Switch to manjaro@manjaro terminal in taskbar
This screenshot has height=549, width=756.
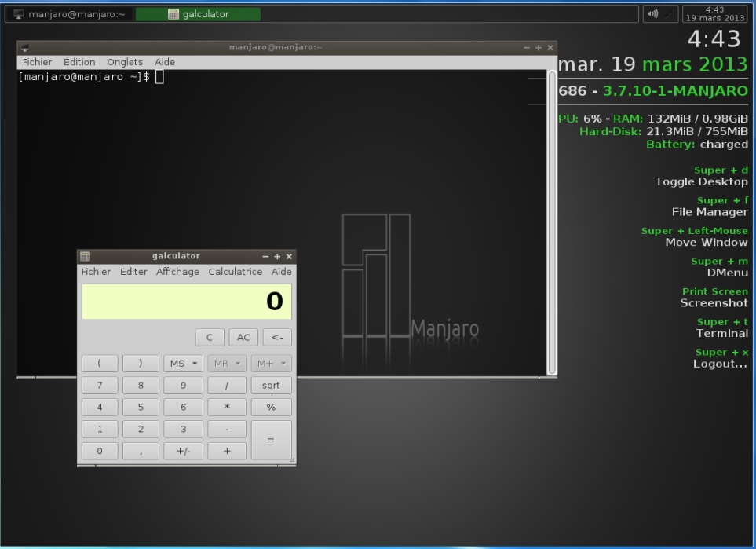pyautogui.click(x=69, y=14)
